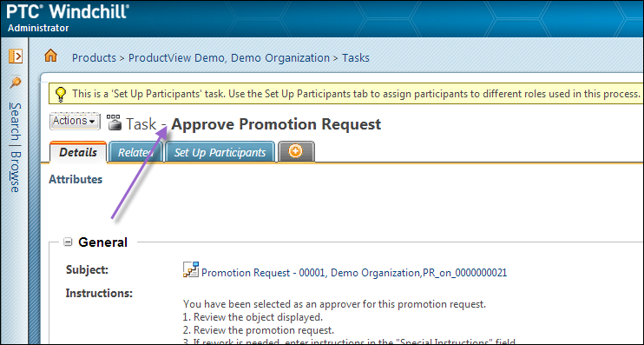Click the pin icon in sidebar

(x=16, y=83)
